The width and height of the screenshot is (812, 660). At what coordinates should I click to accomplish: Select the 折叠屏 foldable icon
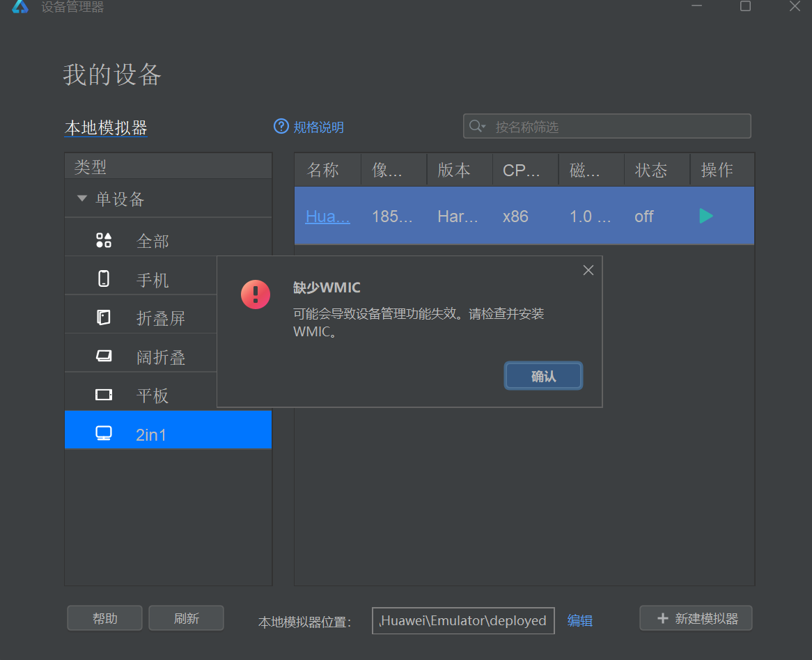coord(104,317)
